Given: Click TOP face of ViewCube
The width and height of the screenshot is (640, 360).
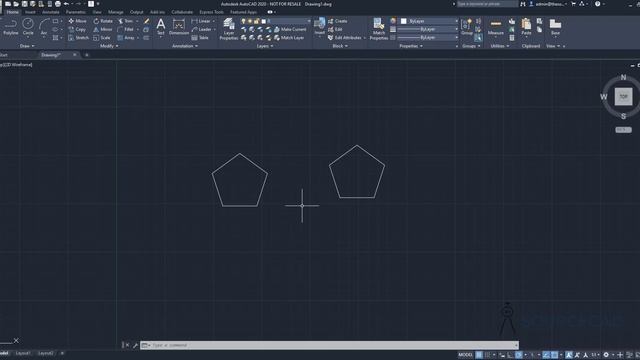Looking at the screenshot, I should (623, 97).
